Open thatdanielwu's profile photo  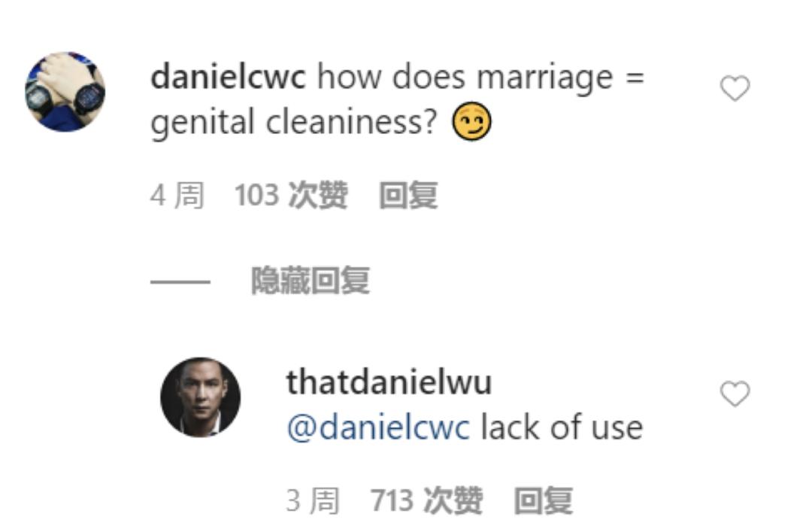201,397
